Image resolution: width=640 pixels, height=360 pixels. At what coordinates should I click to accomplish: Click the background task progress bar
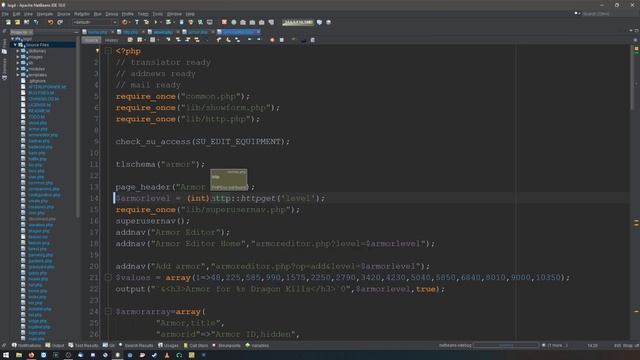pos(506,345)
